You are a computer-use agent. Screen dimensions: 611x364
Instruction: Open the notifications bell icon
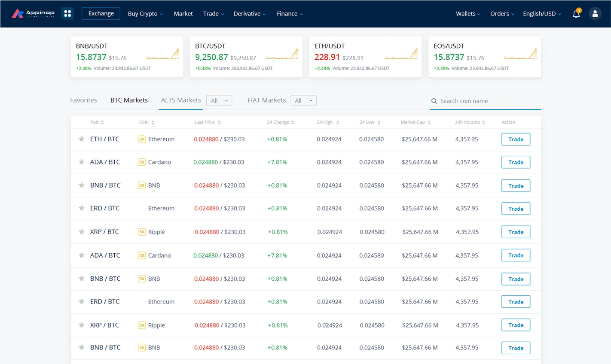576,14
